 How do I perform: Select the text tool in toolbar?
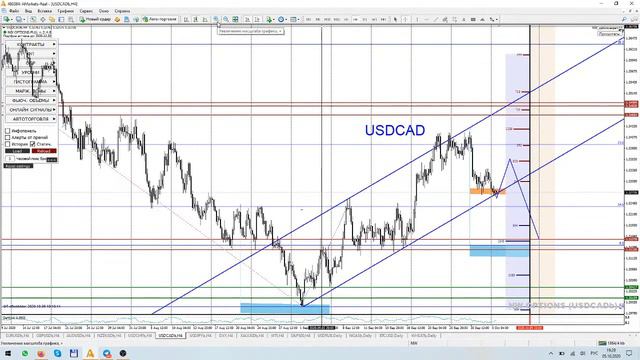click(x=464, y=19)
